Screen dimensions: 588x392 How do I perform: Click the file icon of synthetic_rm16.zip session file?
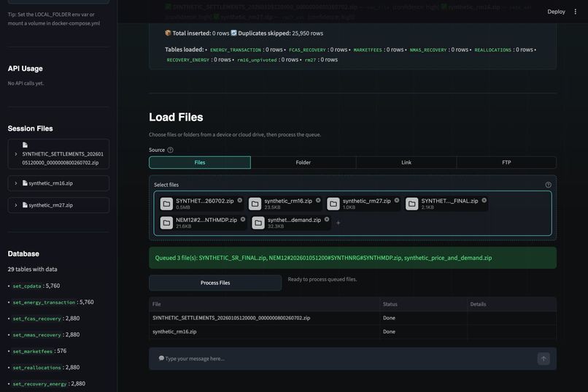25,183
